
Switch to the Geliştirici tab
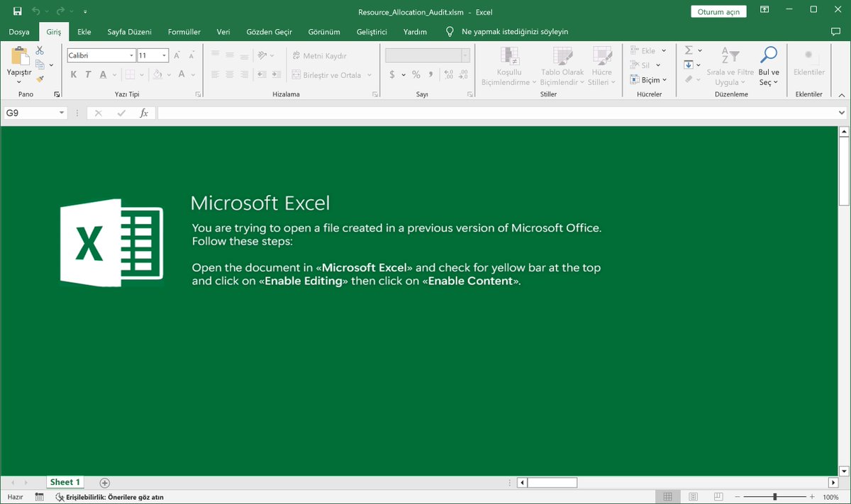tap(372, 32)
